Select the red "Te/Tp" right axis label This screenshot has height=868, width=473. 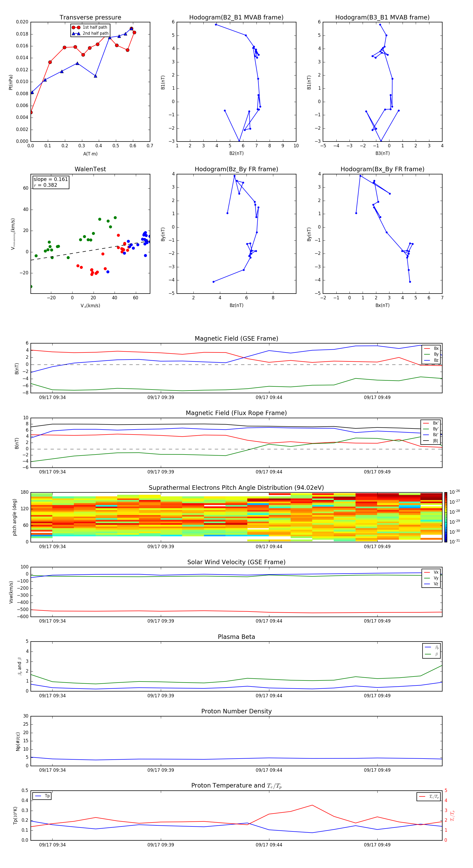pyautogui.click(x=453, y=815)
